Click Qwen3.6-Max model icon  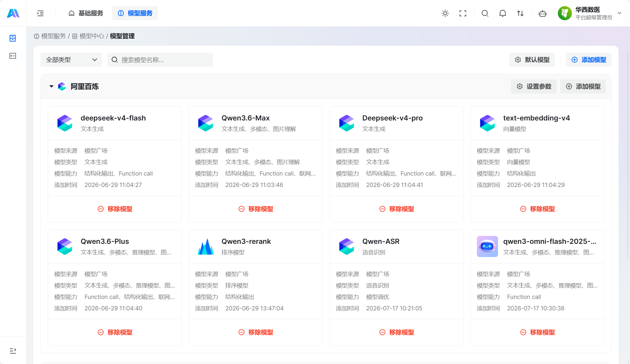206,123
